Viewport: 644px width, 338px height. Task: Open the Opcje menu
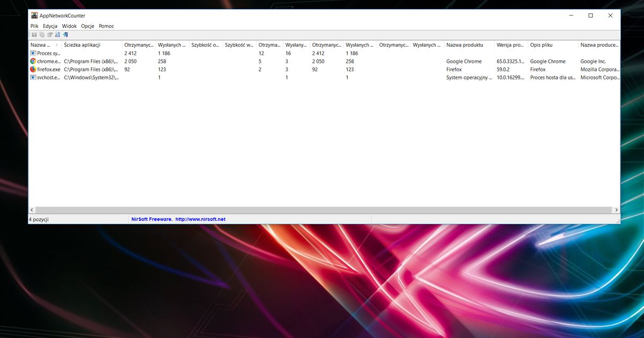pos(87,26)
